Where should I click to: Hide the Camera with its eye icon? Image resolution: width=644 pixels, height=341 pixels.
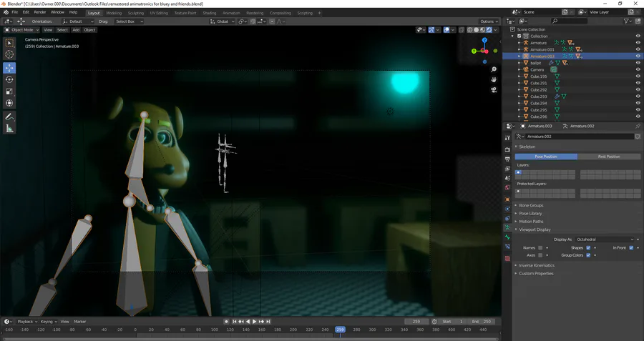tap(638, 70)
